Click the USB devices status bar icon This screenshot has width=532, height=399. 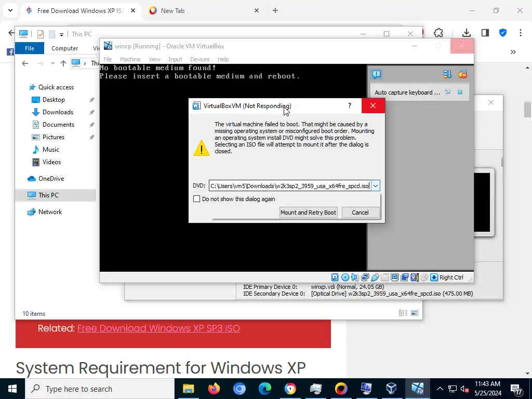point(375,277)
